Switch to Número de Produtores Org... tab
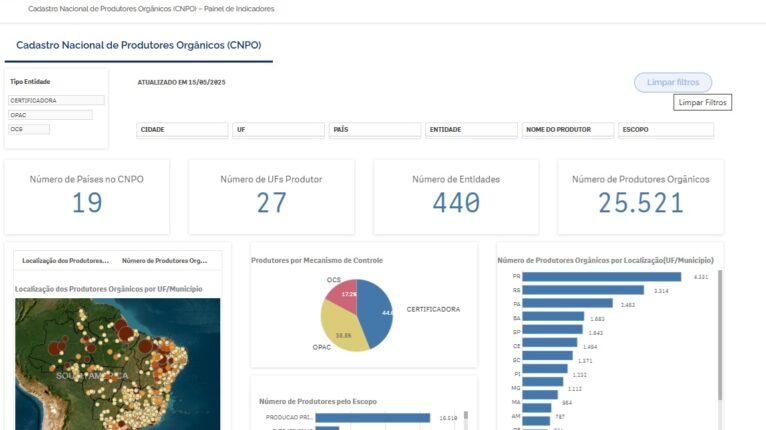Viewport: 766px width, 430px height. coord(164,260)
